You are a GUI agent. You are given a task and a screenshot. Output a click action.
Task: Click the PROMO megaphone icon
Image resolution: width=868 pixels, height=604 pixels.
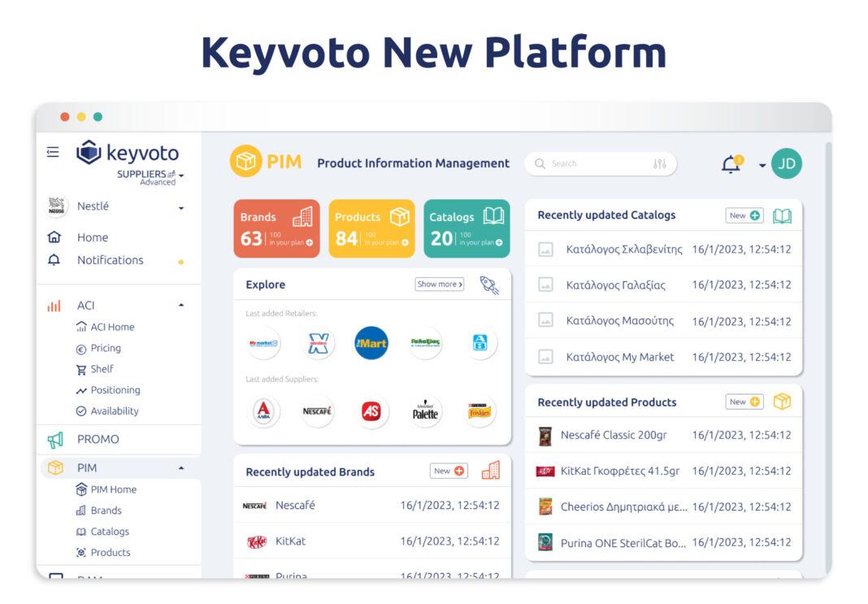click(x=55, y=440)
